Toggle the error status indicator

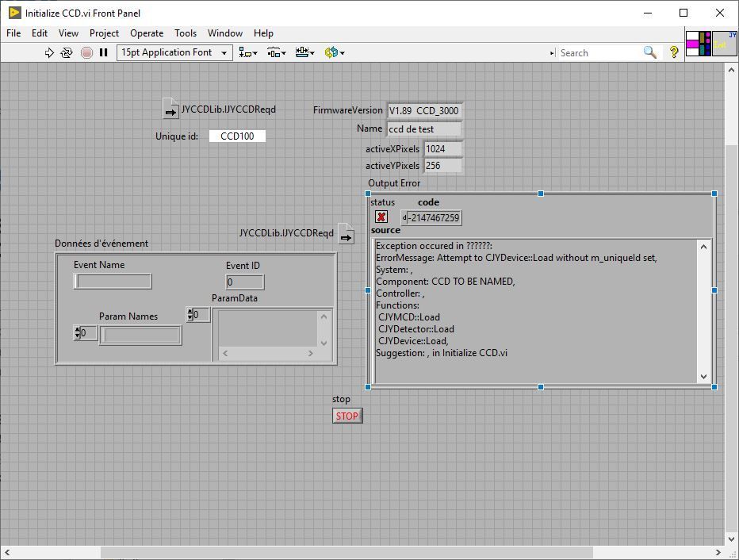381,217
